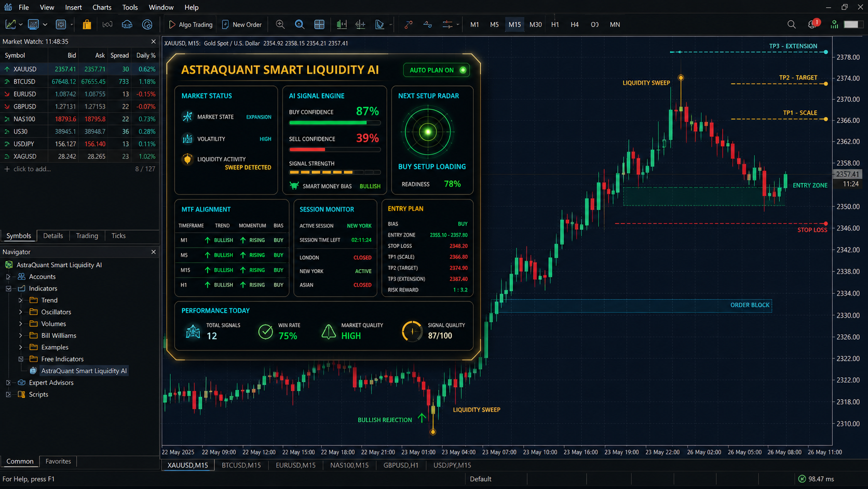
Task: Click the templates icon with refresh arrows
Action: tap(61, 24)
